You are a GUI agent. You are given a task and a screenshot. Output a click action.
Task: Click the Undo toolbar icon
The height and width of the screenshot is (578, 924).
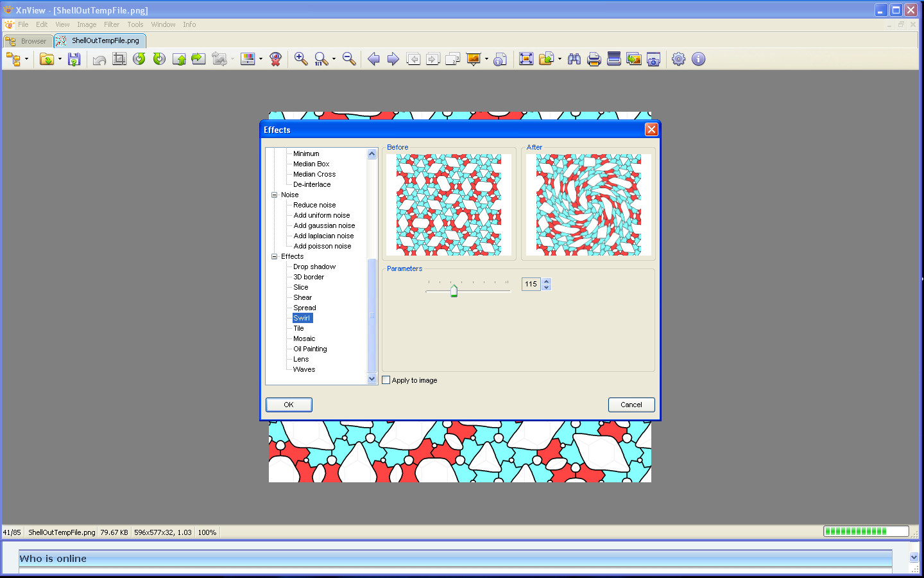[99, 59]
